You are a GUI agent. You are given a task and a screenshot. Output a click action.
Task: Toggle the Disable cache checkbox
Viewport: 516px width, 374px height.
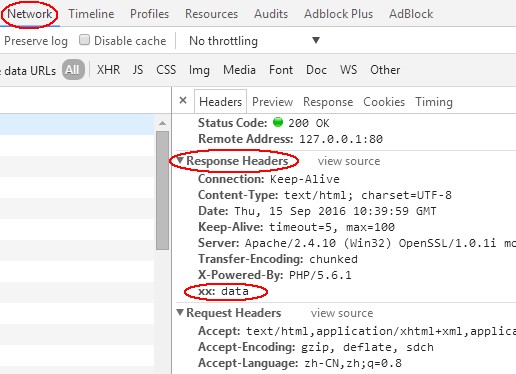coord(84,40)
